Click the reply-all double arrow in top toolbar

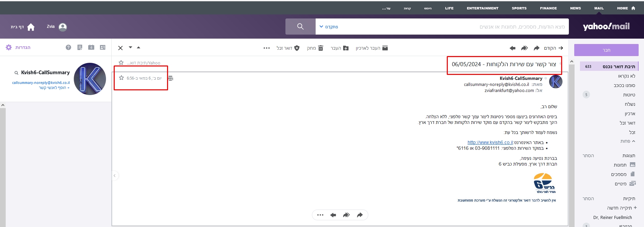point(524,48)
